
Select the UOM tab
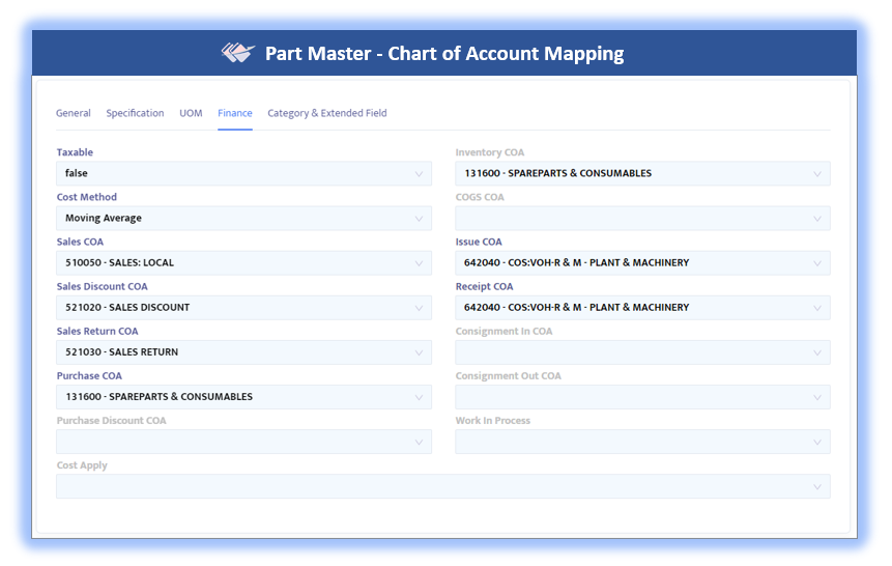(x=191, y=113)
